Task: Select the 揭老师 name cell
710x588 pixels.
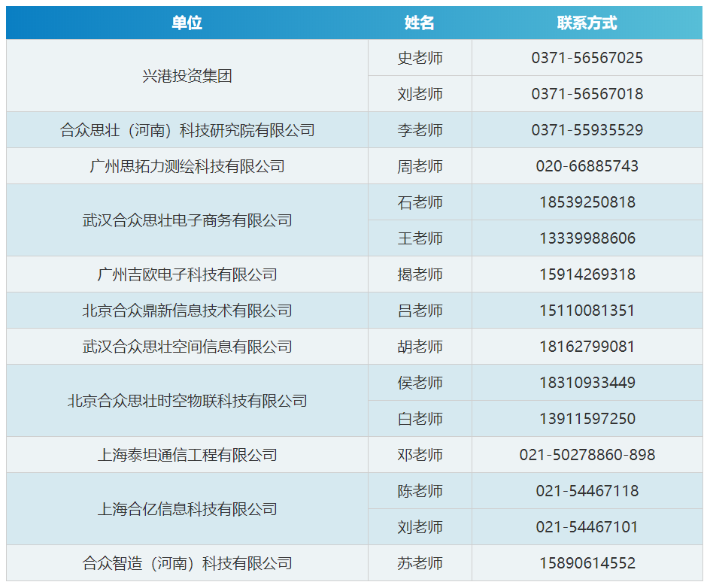Action: [x=420, y=274]
